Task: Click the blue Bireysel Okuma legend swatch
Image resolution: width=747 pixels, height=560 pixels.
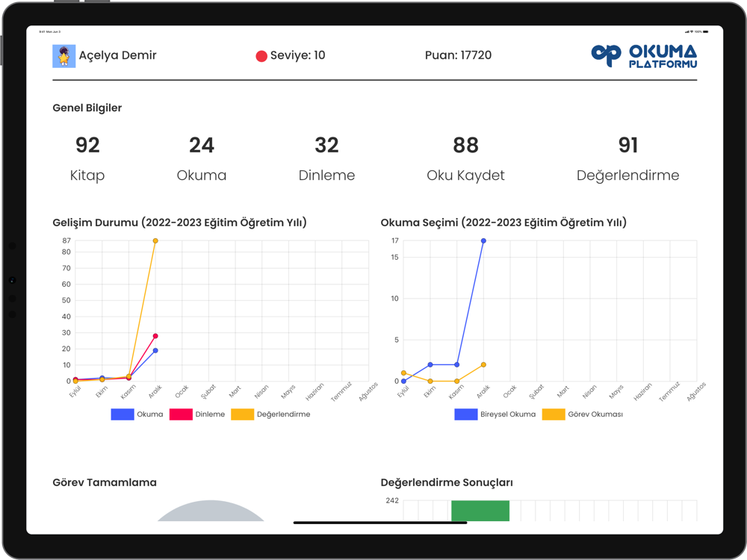Action: pyautogui.click(x=466, y=414)
